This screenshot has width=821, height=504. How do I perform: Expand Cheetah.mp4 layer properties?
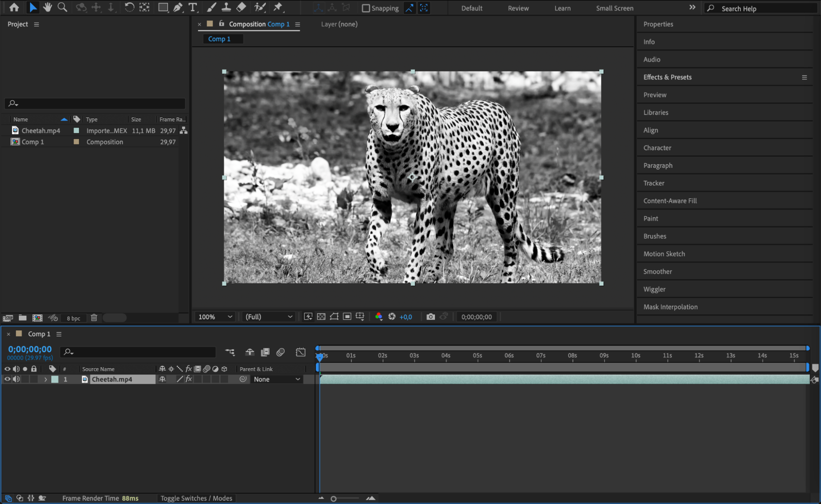46,380
